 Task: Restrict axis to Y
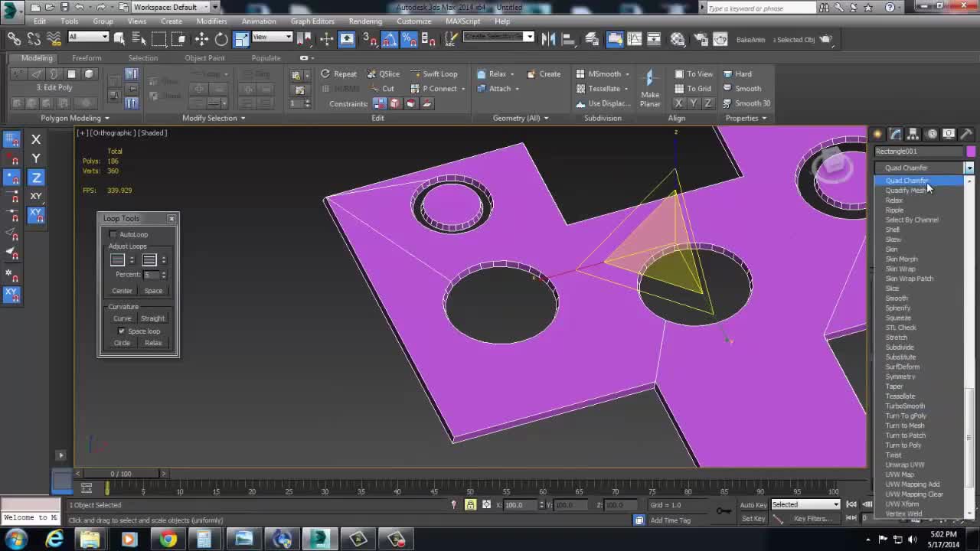pos(36,158)
